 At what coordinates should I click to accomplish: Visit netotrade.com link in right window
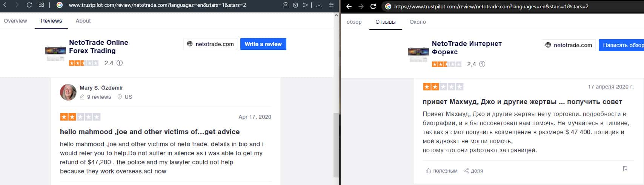[569, 45]
